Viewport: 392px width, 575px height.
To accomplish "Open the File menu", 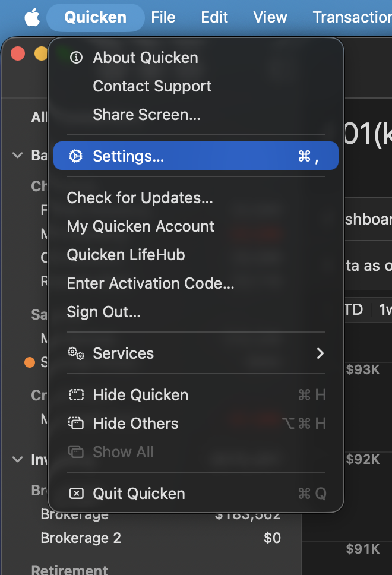I will click(163, 17).
